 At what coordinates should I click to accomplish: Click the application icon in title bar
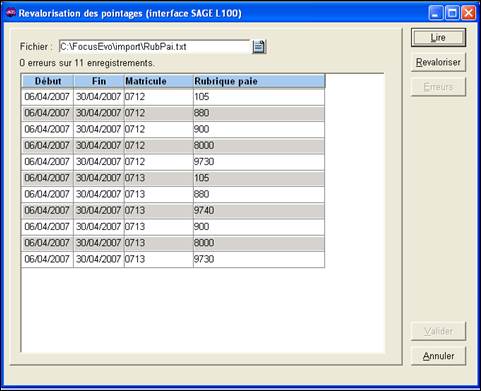(x=11, y=13)
